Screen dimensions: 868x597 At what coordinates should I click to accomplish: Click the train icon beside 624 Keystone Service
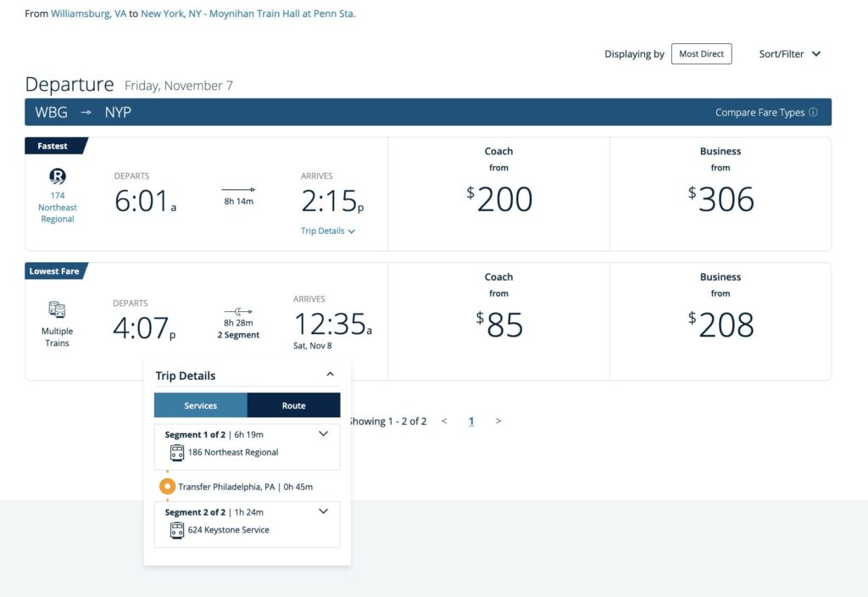[x=177, y=530]
